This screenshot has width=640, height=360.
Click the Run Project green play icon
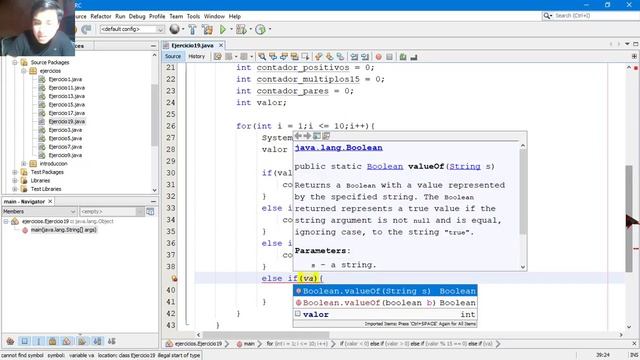tap(223, 29)
